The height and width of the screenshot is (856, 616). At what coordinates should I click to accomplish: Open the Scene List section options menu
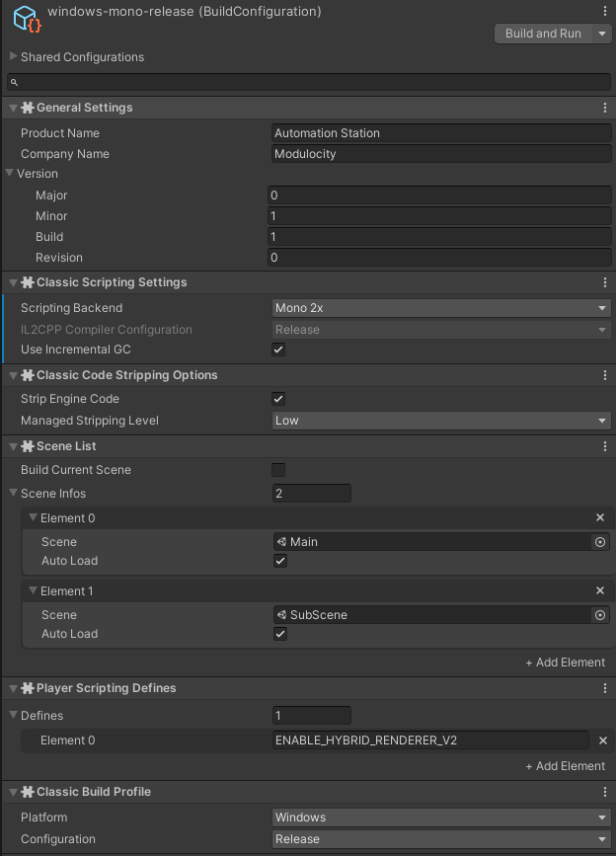[x=605, y=445]
